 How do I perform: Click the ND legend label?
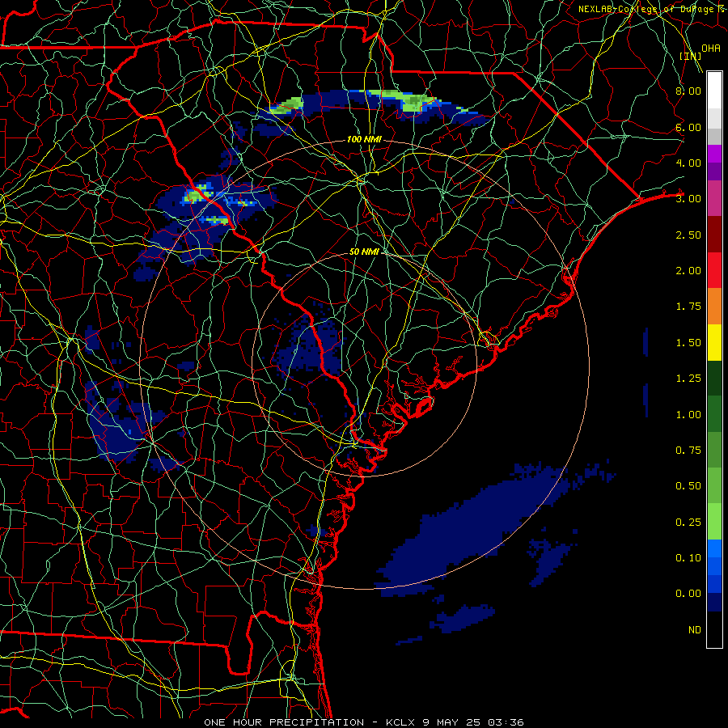point(695,630)
